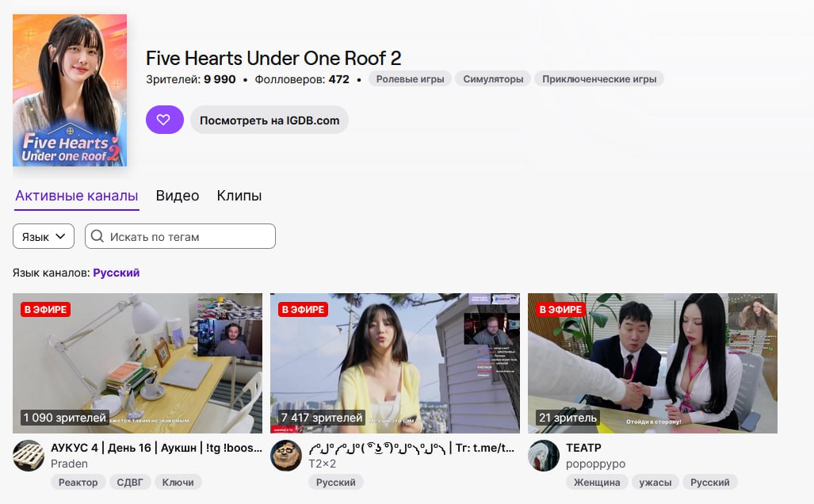Open Praden channel name link
814x504 pixels.
point(69,464)
